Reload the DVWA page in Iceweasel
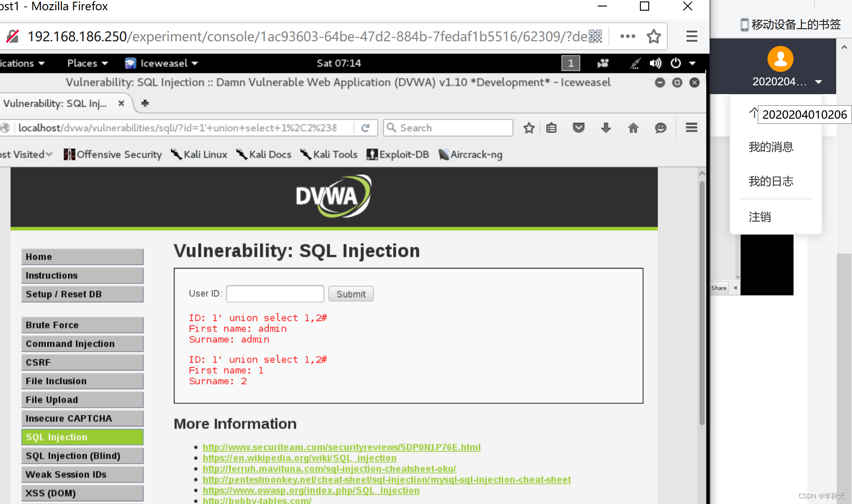Screen dimensions: 852x504 click(366, 128)
